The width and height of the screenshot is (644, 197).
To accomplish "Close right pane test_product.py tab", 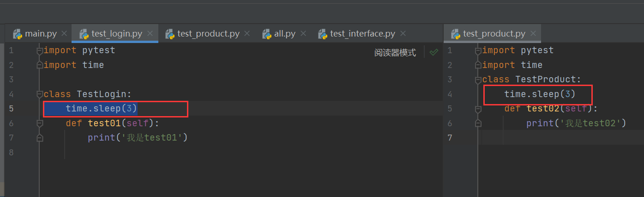I will 533,34.
